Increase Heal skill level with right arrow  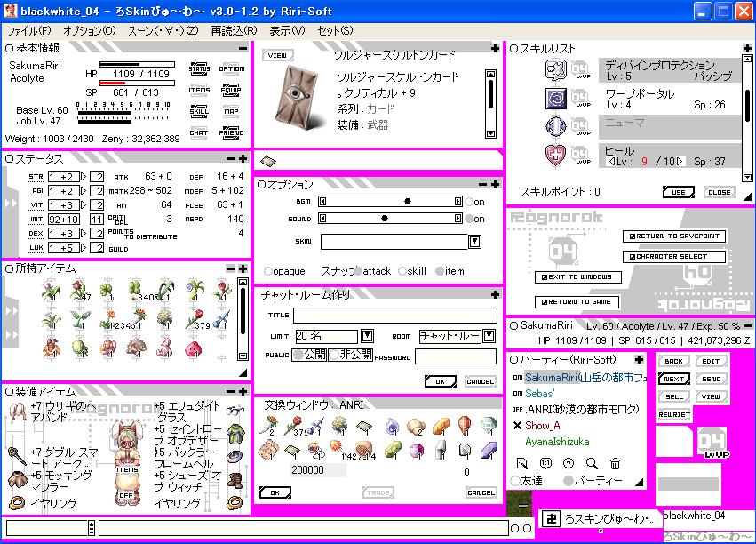click(x=680, y=162)
